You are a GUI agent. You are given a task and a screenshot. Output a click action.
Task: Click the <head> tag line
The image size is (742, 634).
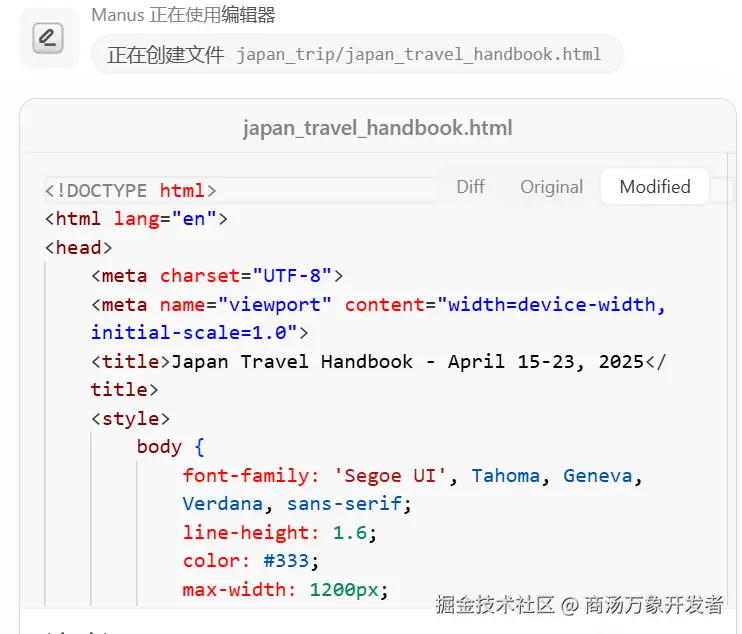click(79, 247)
